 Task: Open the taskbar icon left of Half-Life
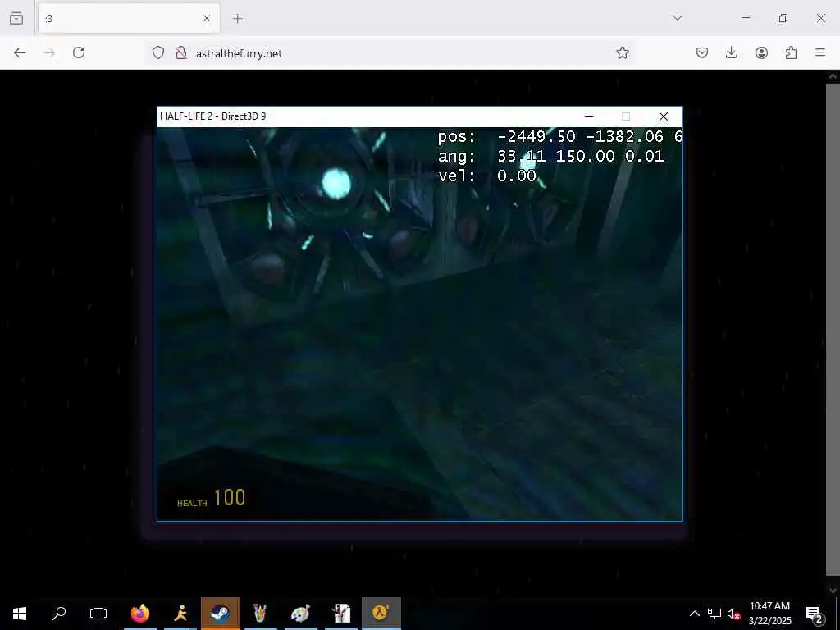click(340, 614)
